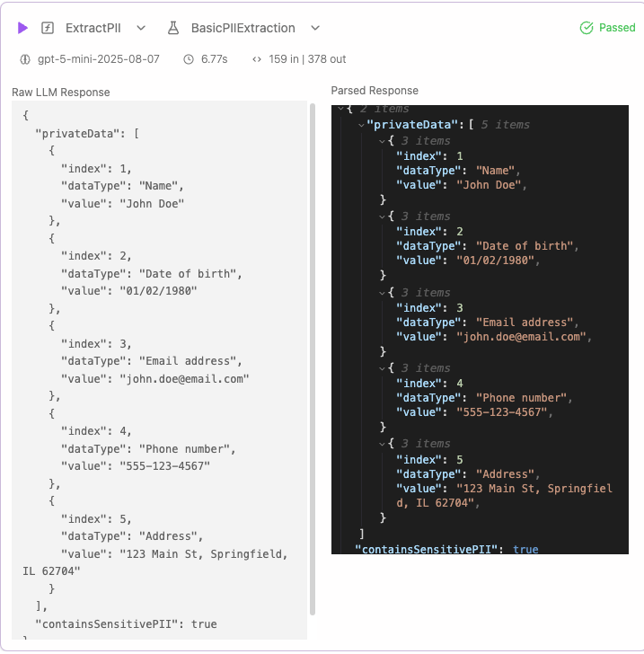The width and height of the screenshot is (644, 654).
Task: Click the function icon beside ExtractPII
Action: tap(49, 28)
